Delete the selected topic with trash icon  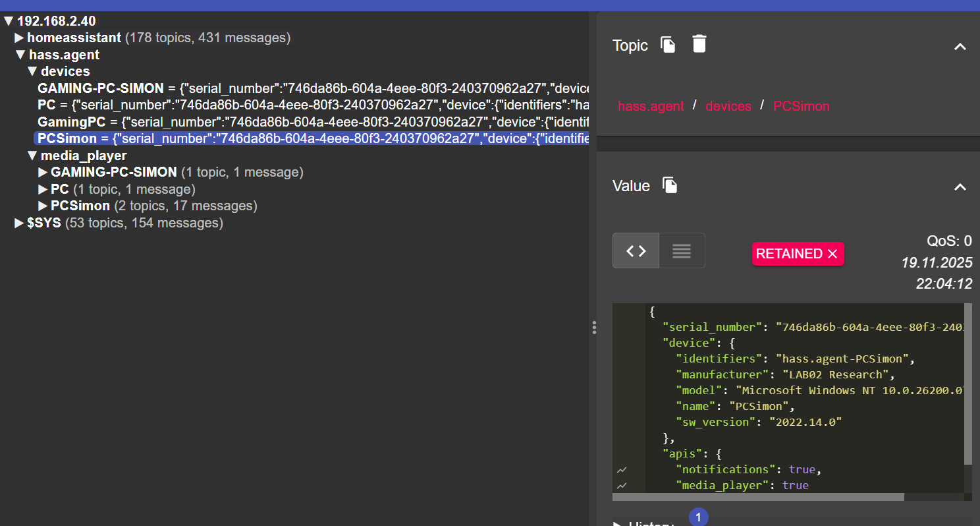coord(699,44)
